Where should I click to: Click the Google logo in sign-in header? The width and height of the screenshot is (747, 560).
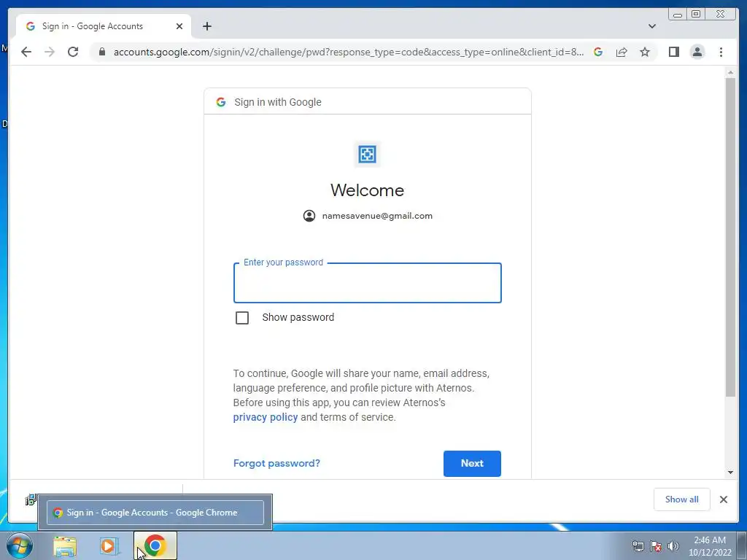click(220, 102)
